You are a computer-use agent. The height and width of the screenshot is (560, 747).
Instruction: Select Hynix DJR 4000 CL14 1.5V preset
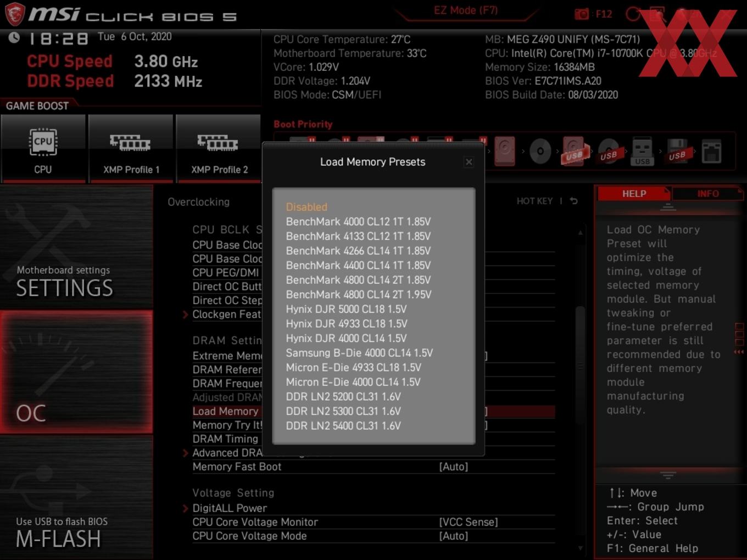346,338
